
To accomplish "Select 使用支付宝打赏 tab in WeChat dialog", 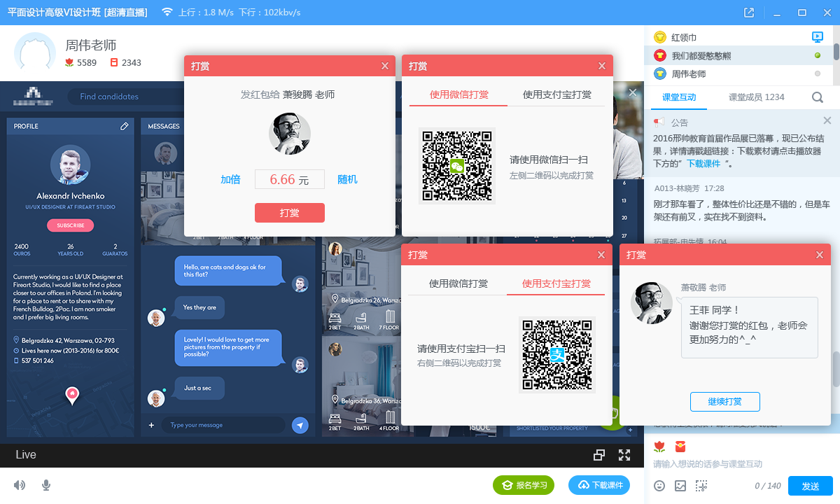I will click(556, 94).
